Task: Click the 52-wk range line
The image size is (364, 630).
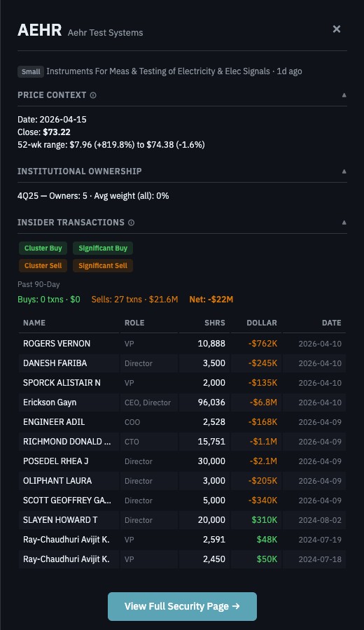Action: pos(111,145)
